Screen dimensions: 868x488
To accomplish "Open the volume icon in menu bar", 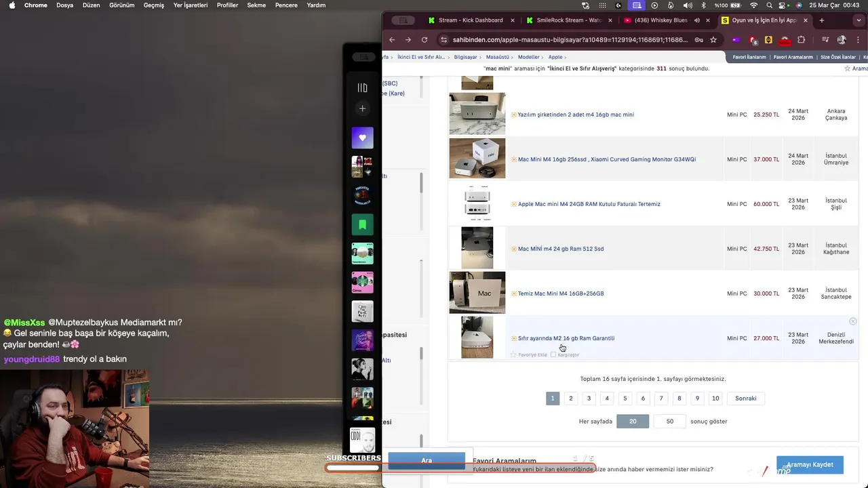I will [x=688, y=5].
